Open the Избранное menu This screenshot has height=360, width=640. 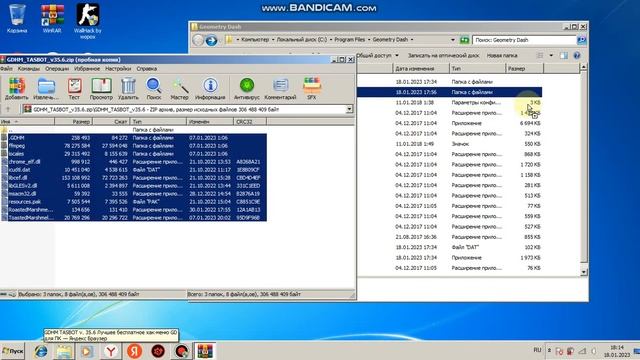[x=87, y=69]
